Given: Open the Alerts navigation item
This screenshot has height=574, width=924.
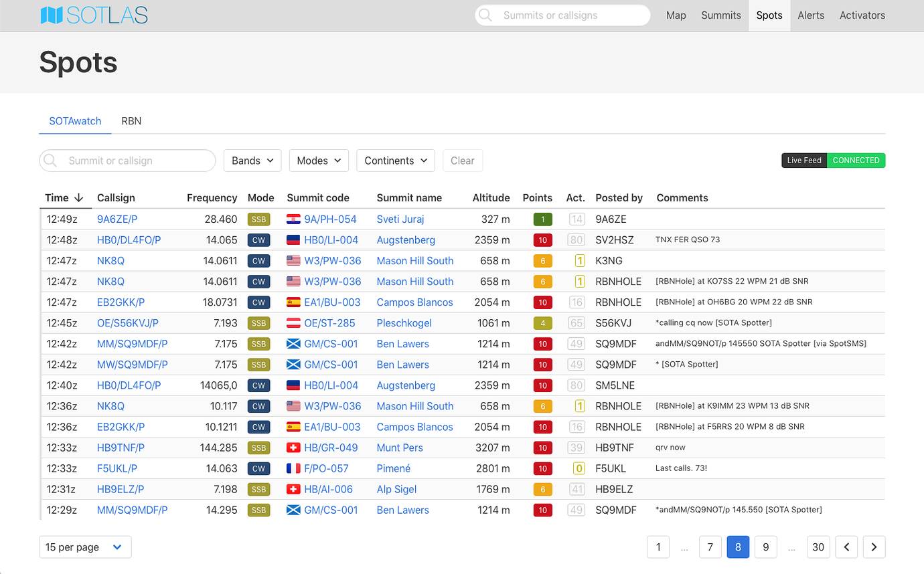Looking at the screenshot, I should 811,15.
